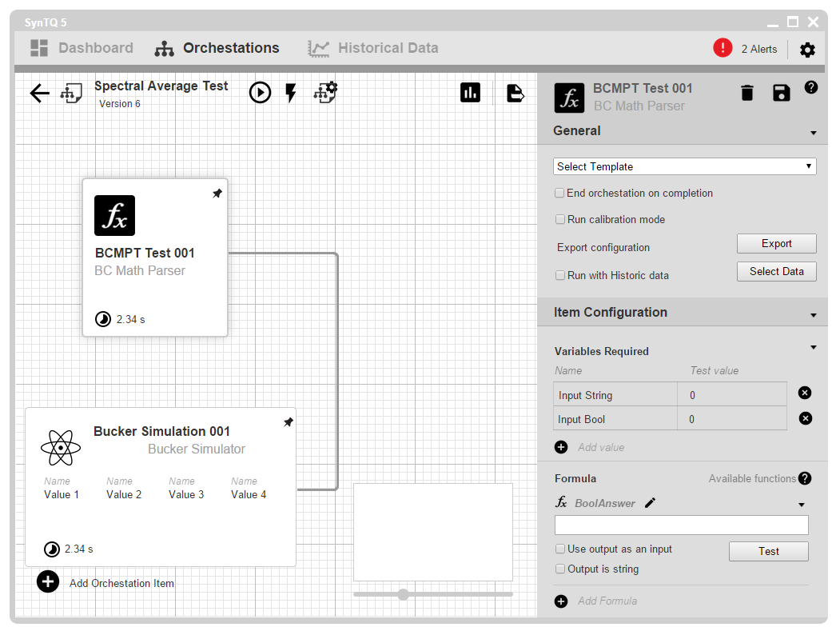Add a variable value with plus icon

pyautogui.click(x=561, y=447)
